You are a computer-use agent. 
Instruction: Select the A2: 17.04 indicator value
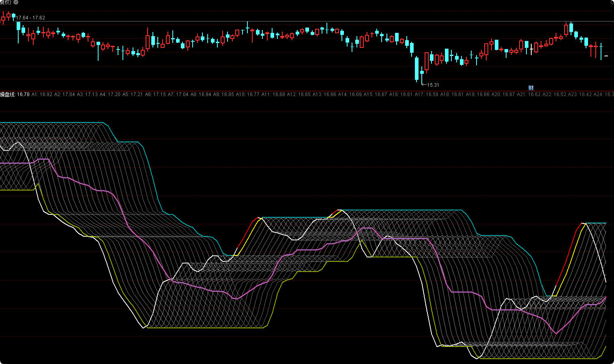(x=64, y=94)
